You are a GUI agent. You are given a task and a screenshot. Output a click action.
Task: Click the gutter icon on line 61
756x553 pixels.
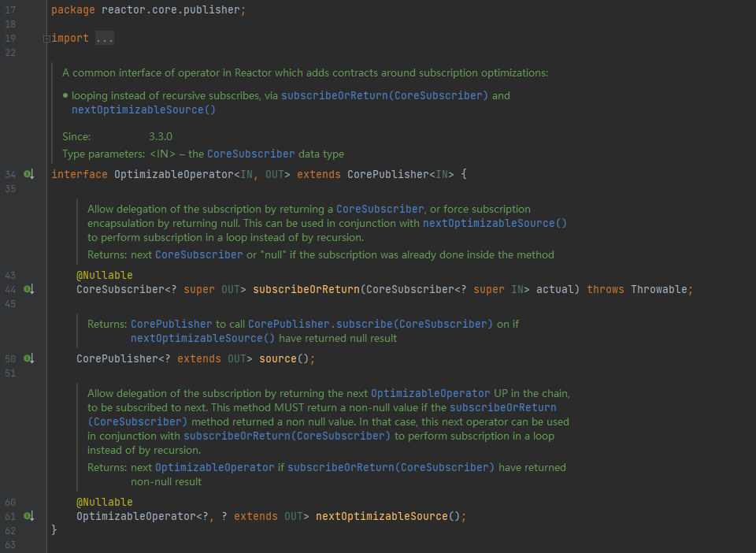pos(29,516)
